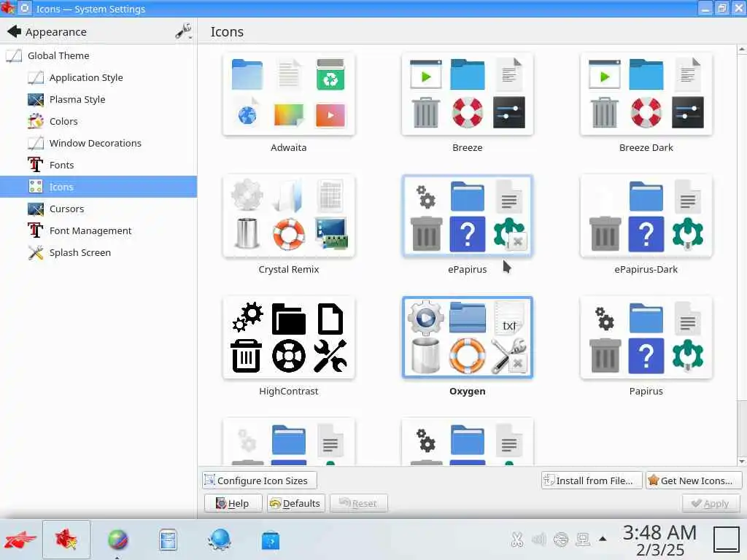Click the network globe tray icon
The image size is (747, 560).
pyautogui.click(x=561, y=539)
